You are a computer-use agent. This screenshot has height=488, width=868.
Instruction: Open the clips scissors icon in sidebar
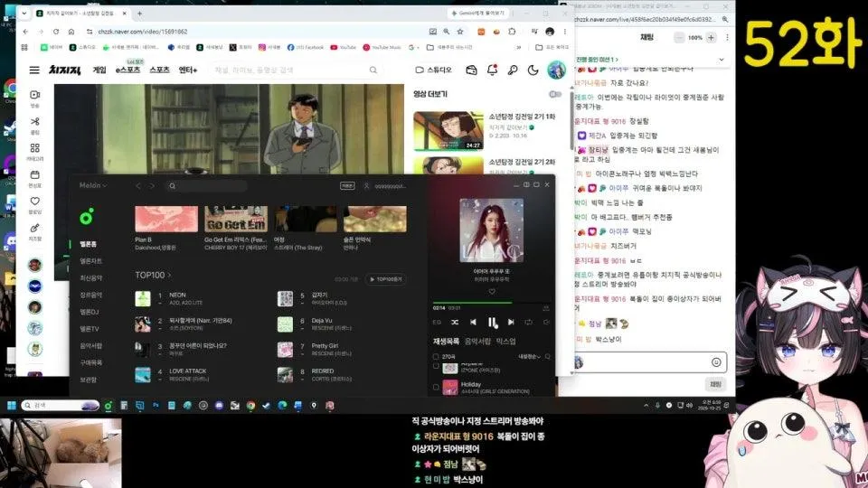click(35, 121)
